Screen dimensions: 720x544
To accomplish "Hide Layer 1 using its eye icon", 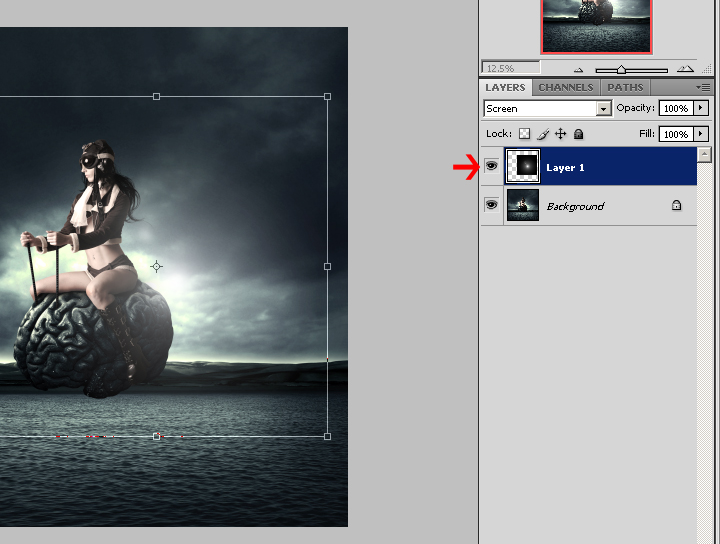I will tap(491, 167).
